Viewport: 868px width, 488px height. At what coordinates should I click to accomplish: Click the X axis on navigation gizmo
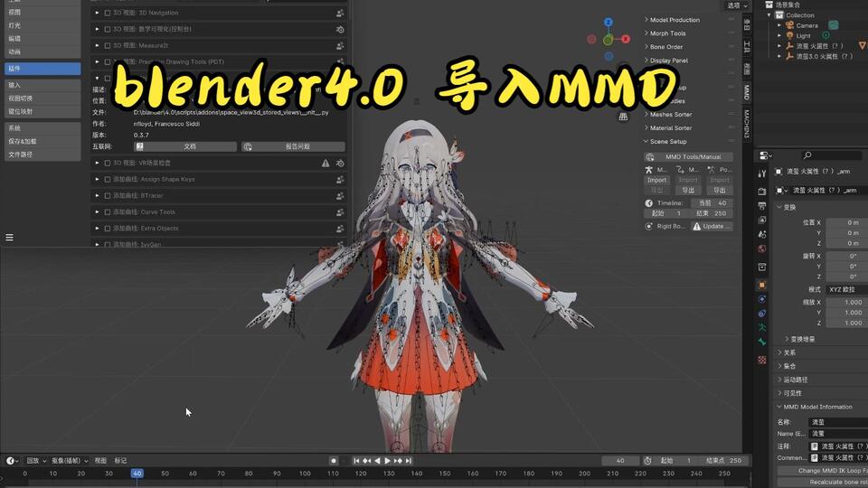[626, 39]
